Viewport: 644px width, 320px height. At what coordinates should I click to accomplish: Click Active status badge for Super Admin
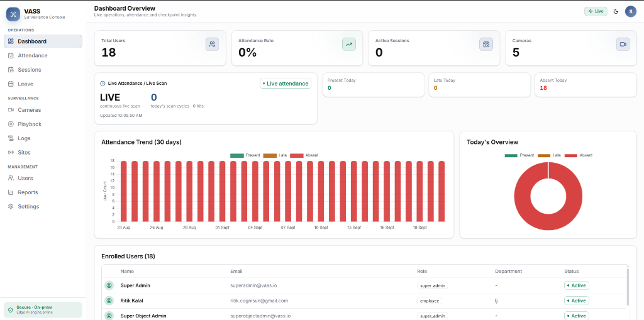[x=576, y=285]
